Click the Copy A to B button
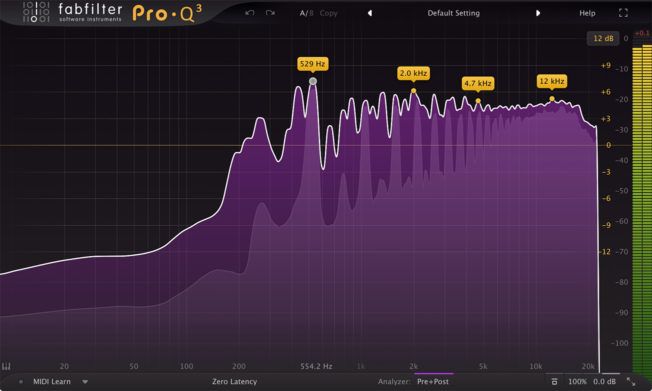This screenshot has height=391, width=652. pyautogui.click(x=328, y=13)
